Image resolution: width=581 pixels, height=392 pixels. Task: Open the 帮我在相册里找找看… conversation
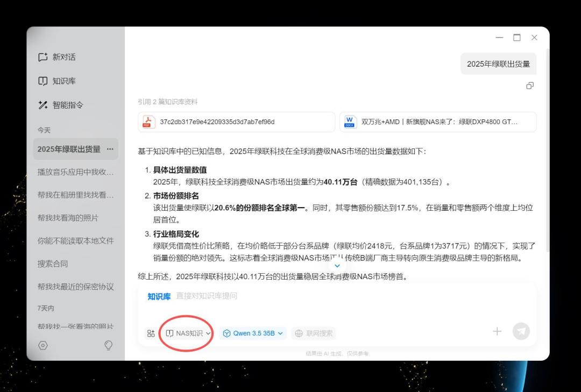tap(76, 195)
